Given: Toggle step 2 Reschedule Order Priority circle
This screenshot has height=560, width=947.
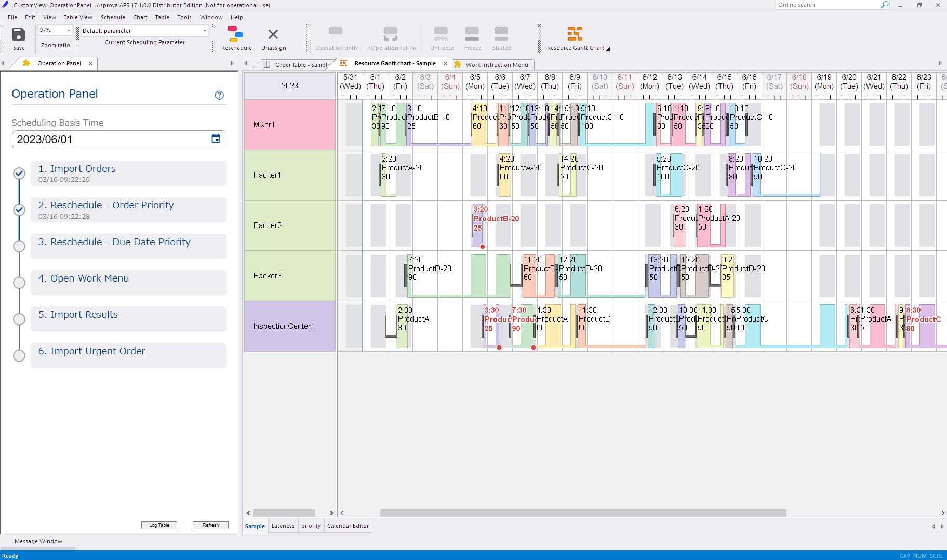Looking at the screenshot, I should (19, 210).
